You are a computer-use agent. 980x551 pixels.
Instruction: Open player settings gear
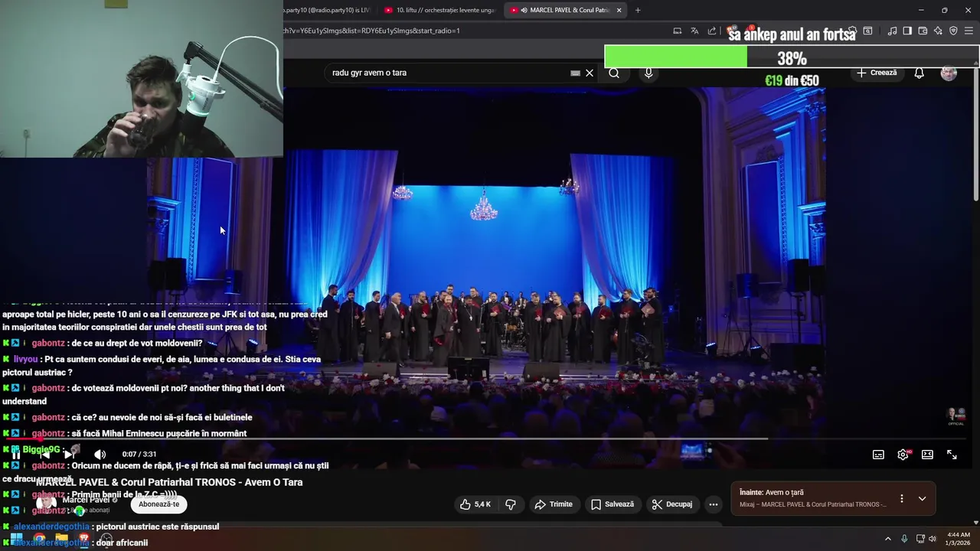[903, 455]
